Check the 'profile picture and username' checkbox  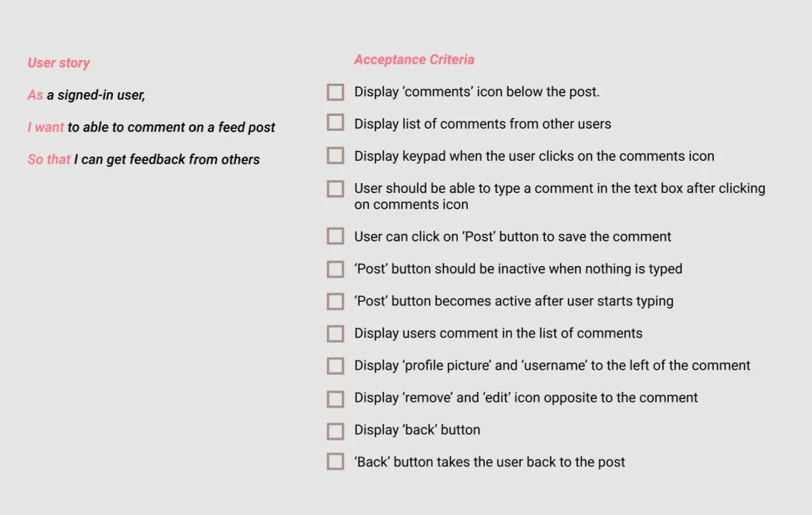pyautogui.click(x=335, y=366)
